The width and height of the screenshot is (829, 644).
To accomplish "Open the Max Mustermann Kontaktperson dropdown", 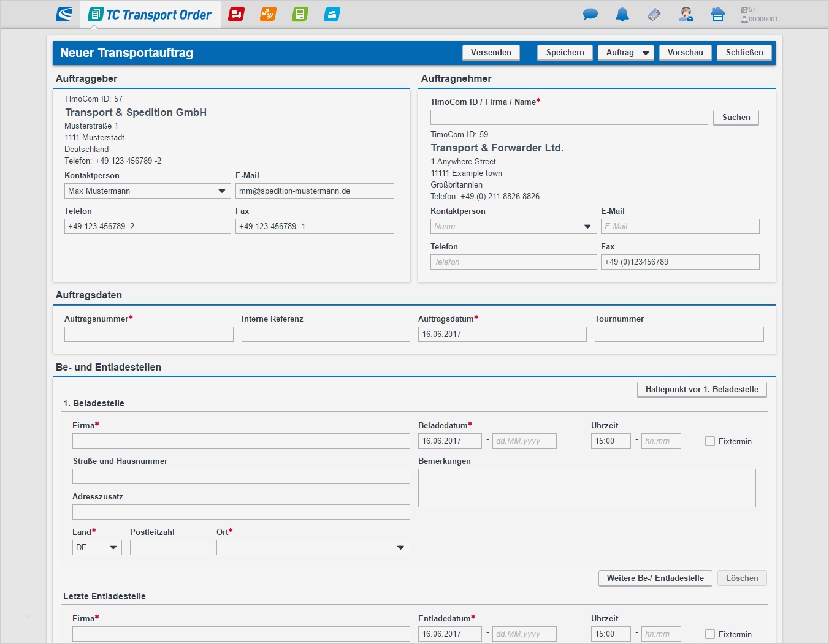I will coord(147,191).
